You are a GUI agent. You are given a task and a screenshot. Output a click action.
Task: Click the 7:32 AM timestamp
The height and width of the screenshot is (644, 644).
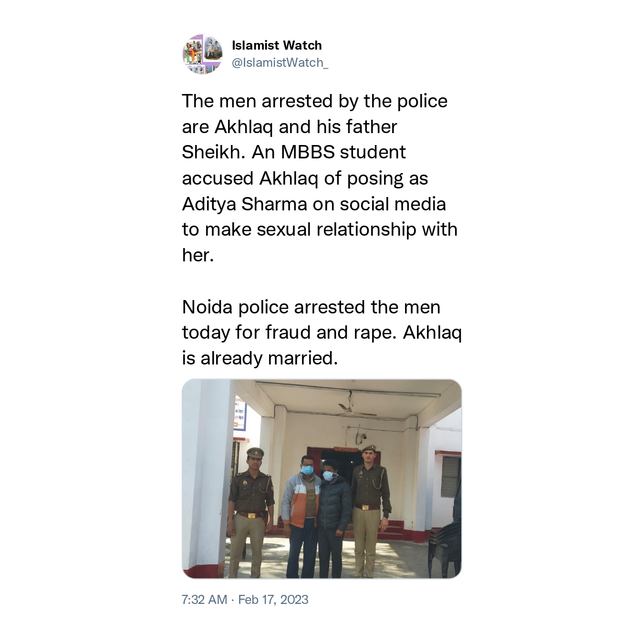[204, 600]
